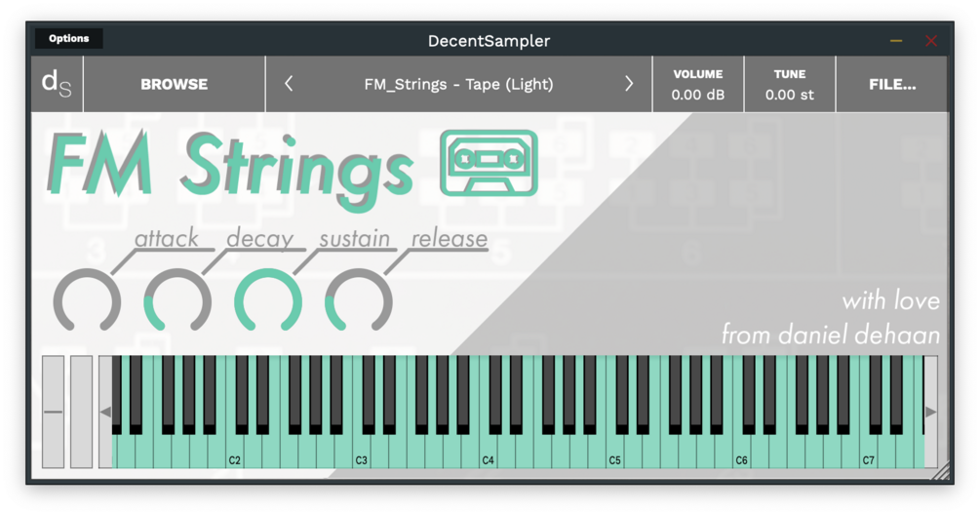Image resolution: width=980 pixels, height=515 pixels.
Task: Click the modulation wheel
Action: tap(81, 412)
